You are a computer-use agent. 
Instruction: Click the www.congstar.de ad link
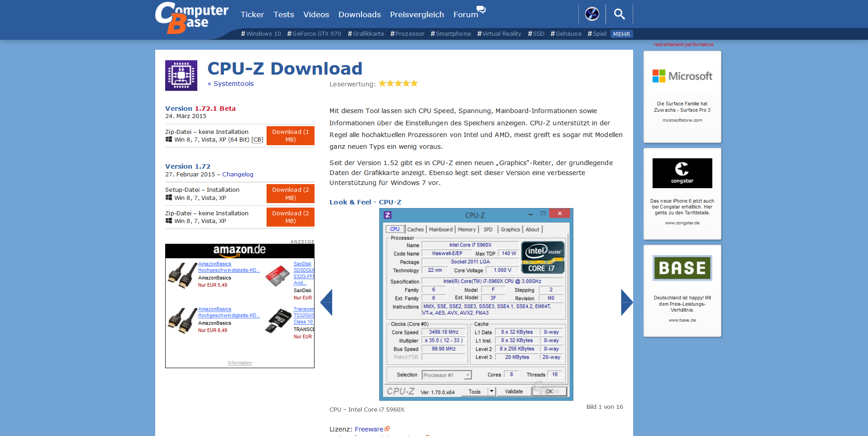(682, 223)
